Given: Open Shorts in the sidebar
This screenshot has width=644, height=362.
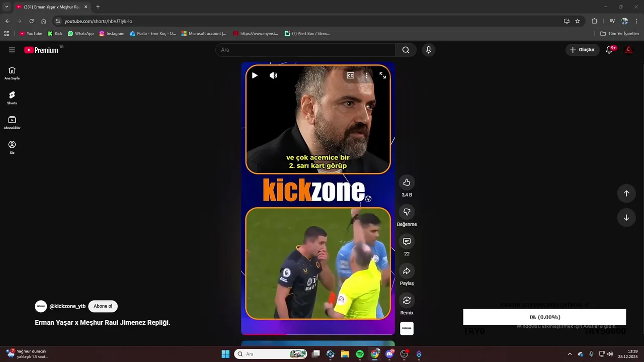Looking at the screenshot, I should [x=12, y=98].
